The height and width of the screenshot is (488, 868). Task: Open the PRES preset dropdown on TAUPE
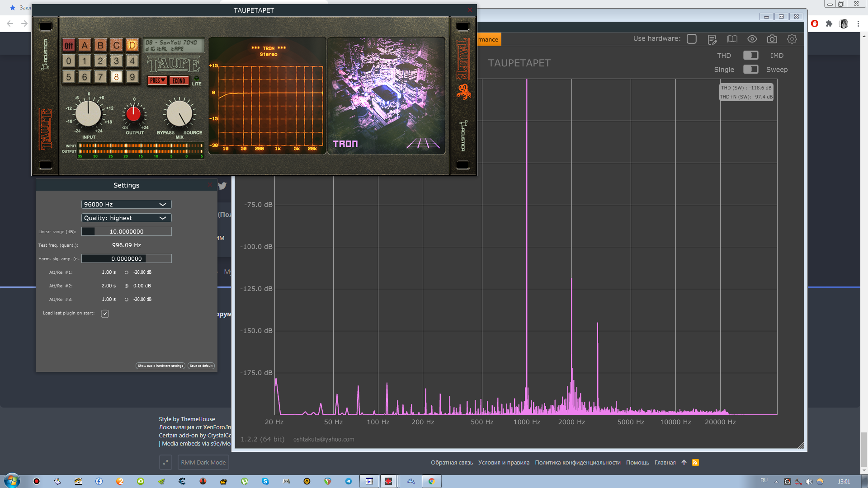pyautogui.click(x=157, y=80)
